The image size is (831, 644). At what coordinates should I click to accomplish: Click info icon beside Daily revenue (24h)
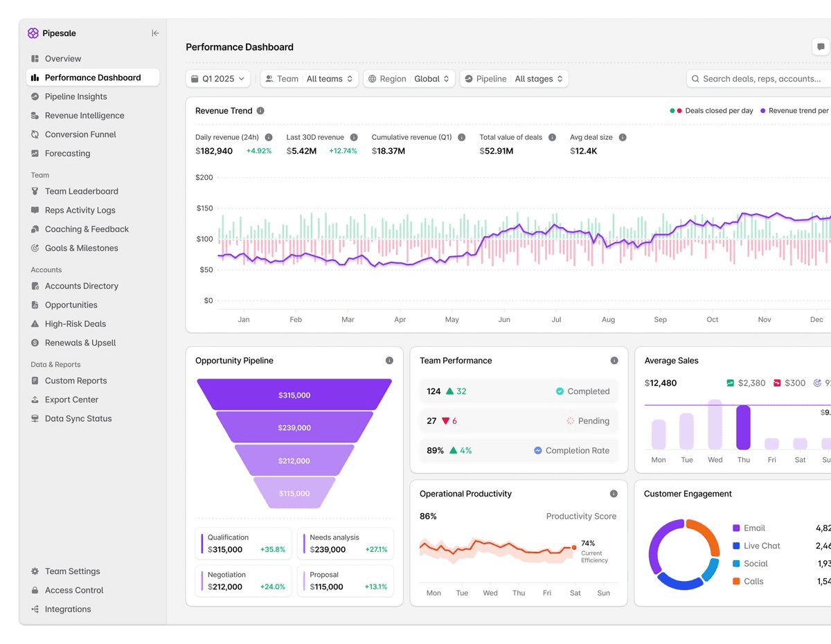click(269, 137)
